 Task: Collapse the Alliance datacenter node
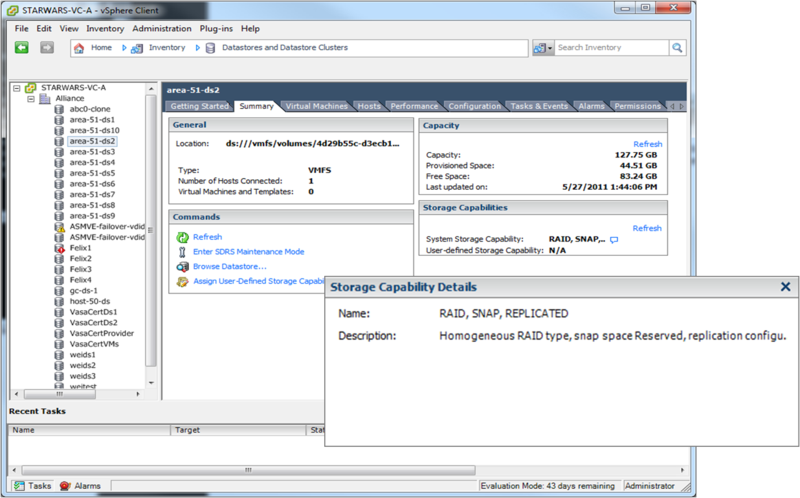coord(31,98)
